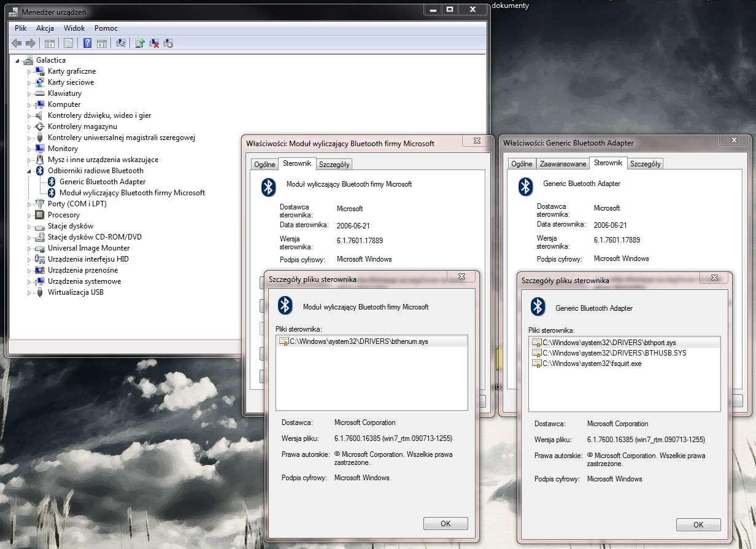Click the update driver toolbar icon
Viewport: 756px width, 549px height.
[141, 43]
